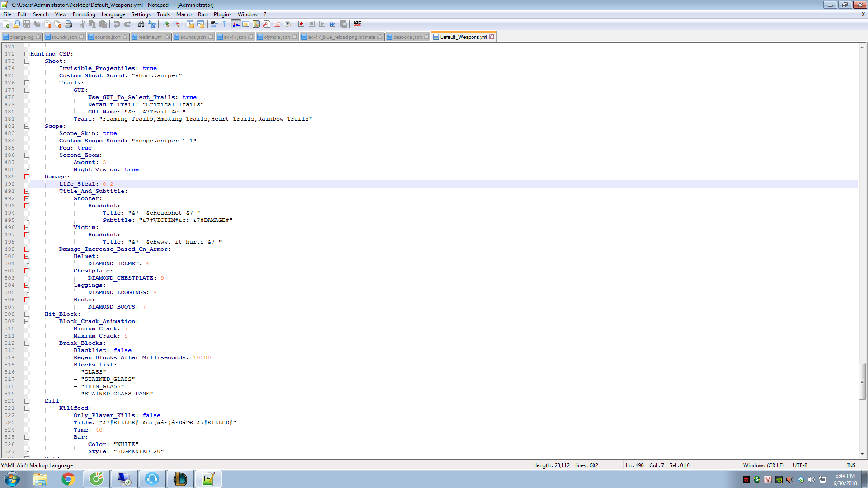Screen dimensions: 868x488
Task: Click UTF-8 encoding in status bar
Action: coord(800,465)
